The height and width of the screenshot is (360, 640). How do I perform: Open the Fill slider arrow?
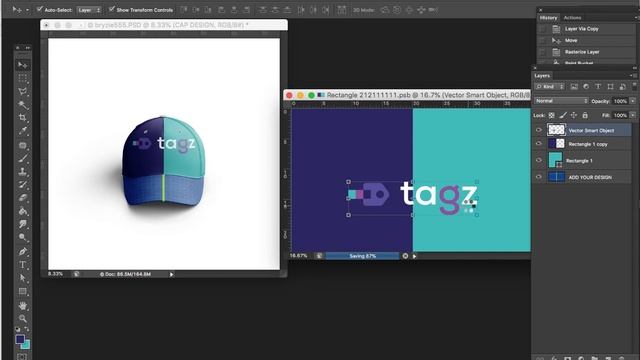(633, 116)
